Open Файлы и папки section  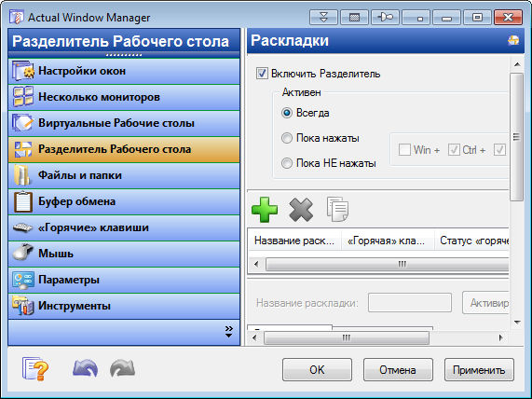point(124,175)
